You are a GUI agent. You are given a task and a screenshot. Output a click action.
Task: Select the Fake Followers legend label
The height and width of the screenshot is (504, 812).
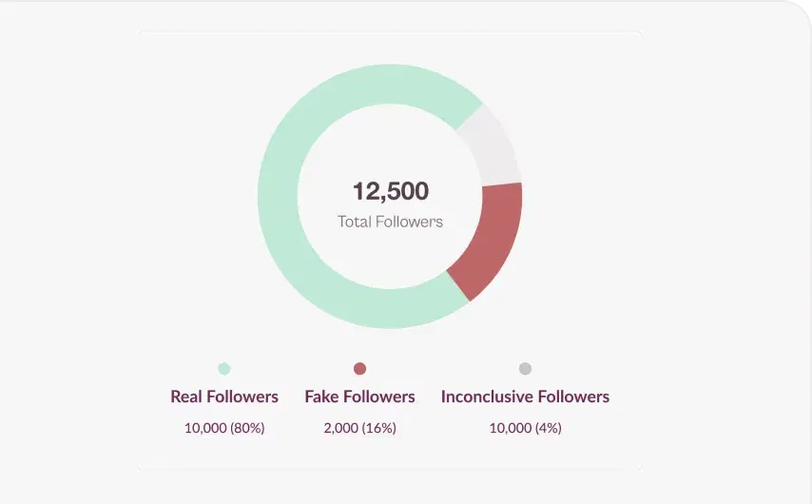click(359, 397)
